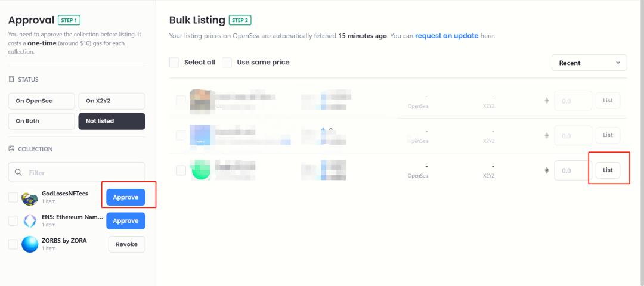Open the Recent sort dropdown
644x286 pixels.
589,63
